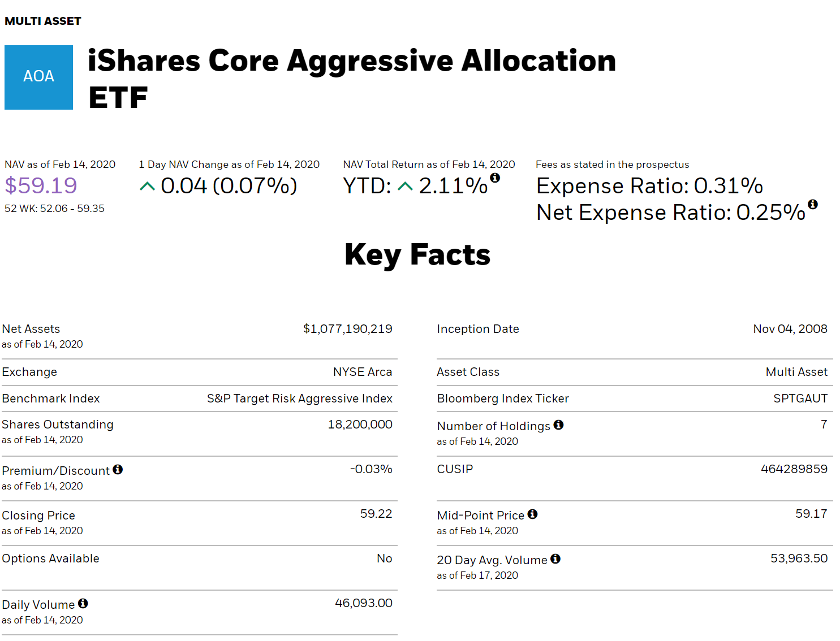Click the Exchange label

29,372
